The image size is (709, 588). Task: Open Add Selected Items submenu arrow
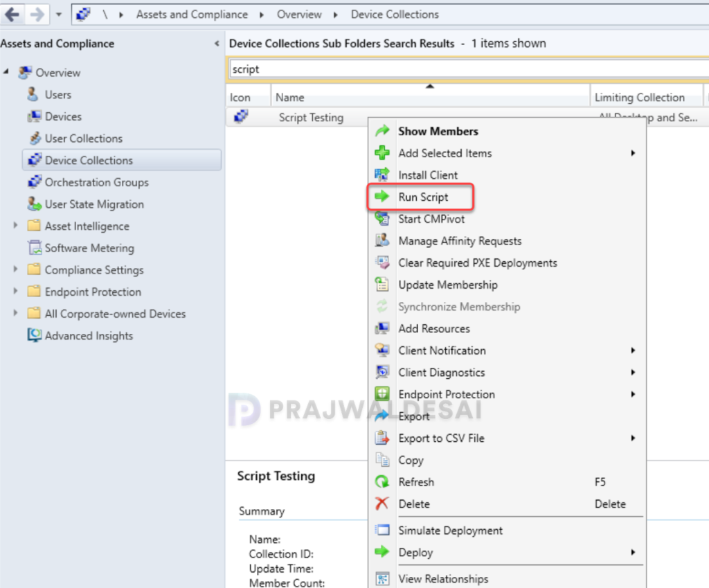633,153
